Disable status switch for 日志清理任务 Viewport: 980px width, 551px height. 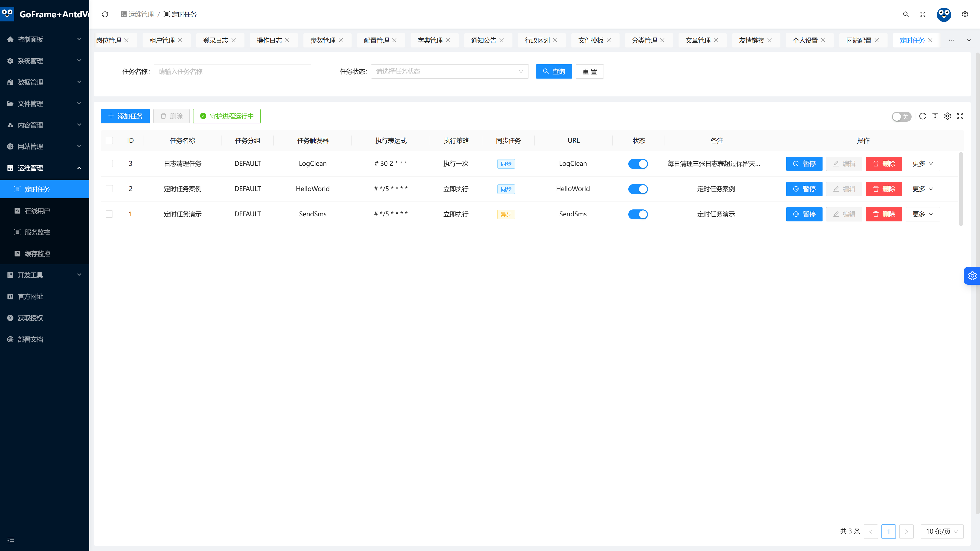click(638, 164)
